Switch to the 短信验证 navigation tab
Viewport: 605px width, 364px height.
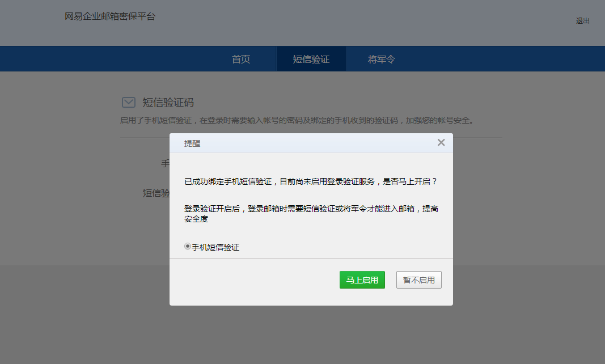[311, 60]
